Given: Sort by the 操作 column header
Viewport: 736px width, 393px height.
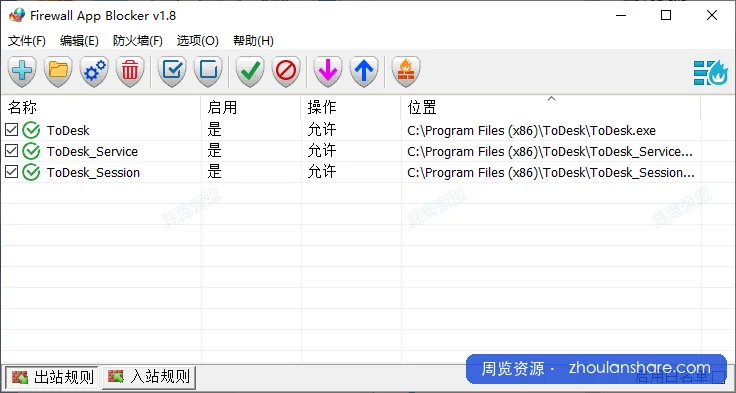Looking at the screenshot, I should tap(351, 108).
